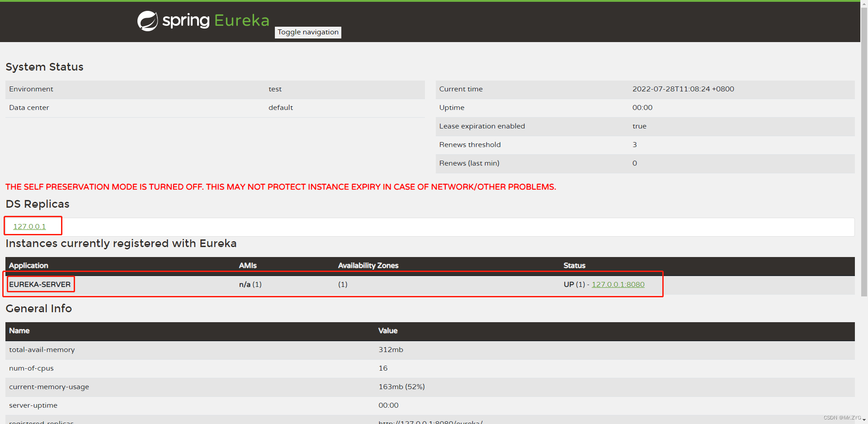This screenshot has height=424, width=868.
Task: Click the Name column header
Action: click(19, 331)
